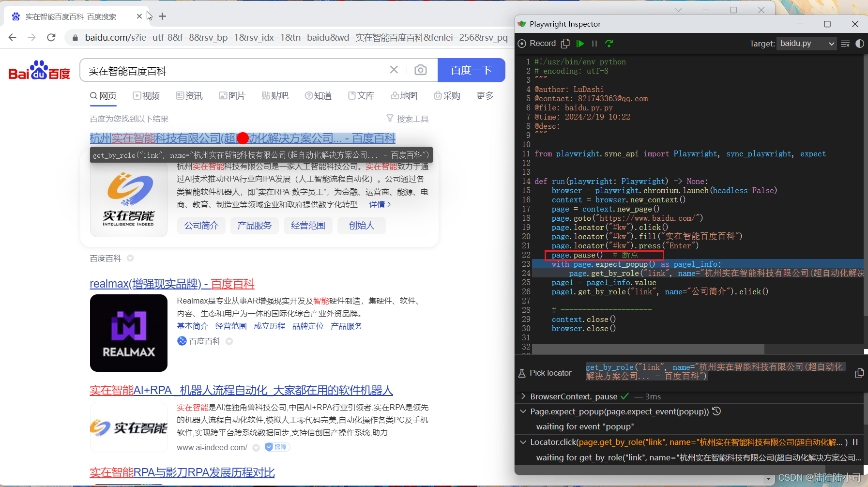Screen dimensions: 868x487
Task: Switch to the 视频 search tab
Action: pos(147,95)
